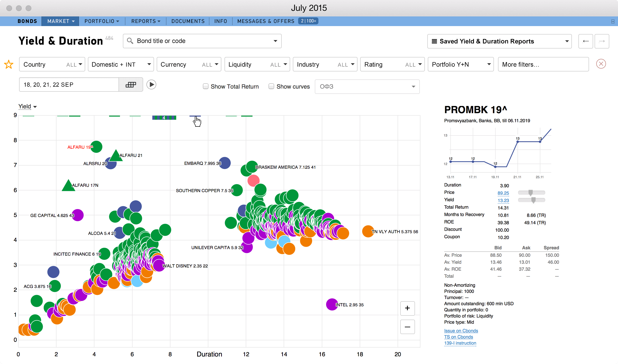Adjust the Price slider handle

tap(530, 193)
